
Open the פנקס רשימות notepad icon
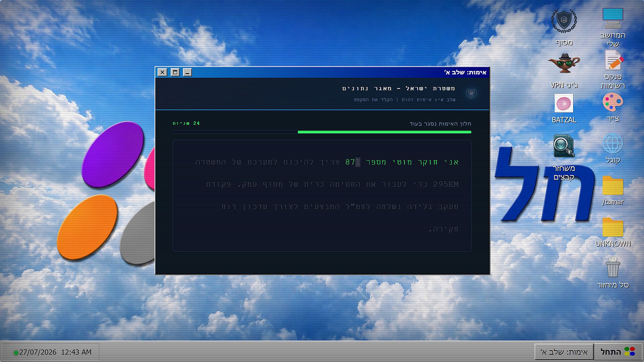[613, 70]
